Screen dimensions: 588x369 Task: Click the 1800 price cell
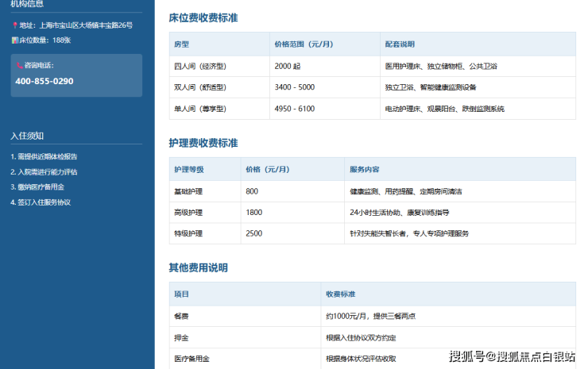pos(292,213)
